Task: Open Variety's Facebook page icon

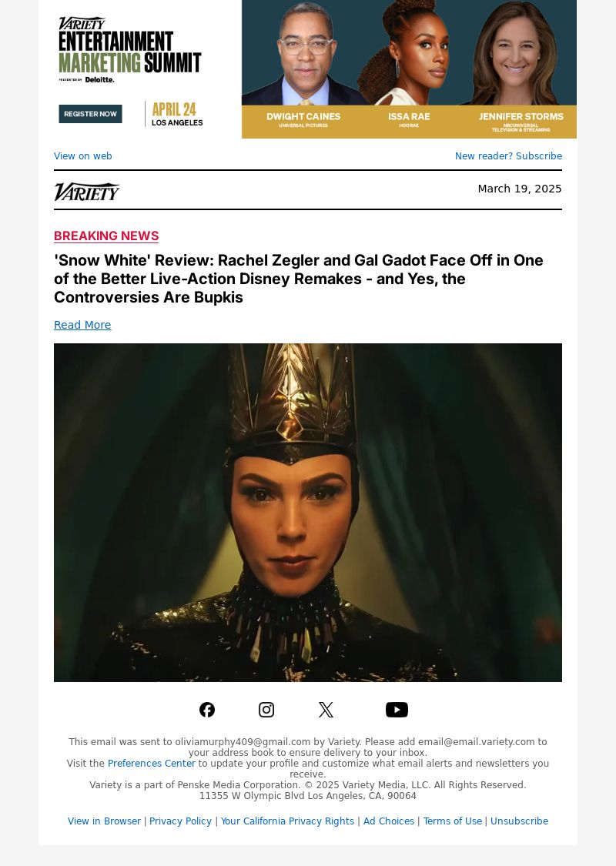Action: click(x=207, y=710)
